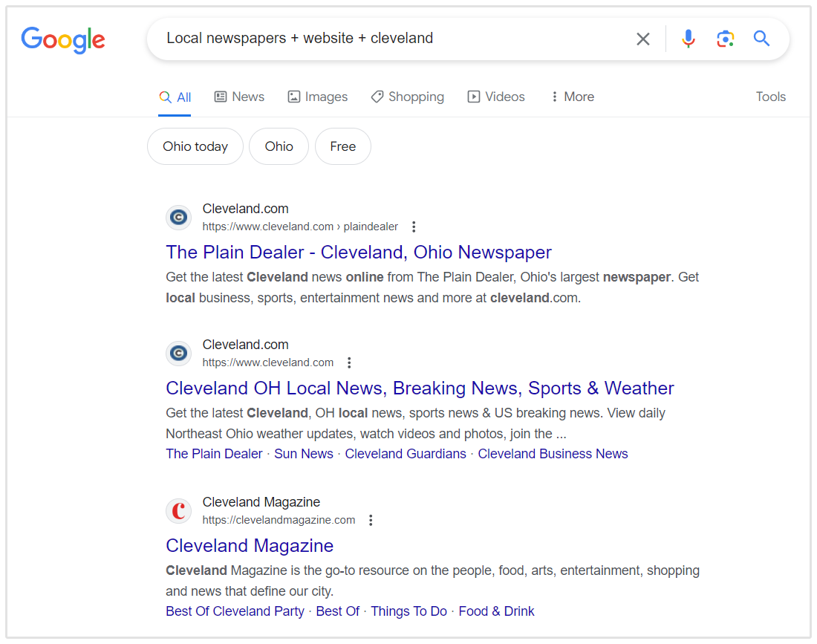Image resolution: width=817 pixels, height=644 pixels.
Task: Open the Tools filter options
Action: [770, 97]
